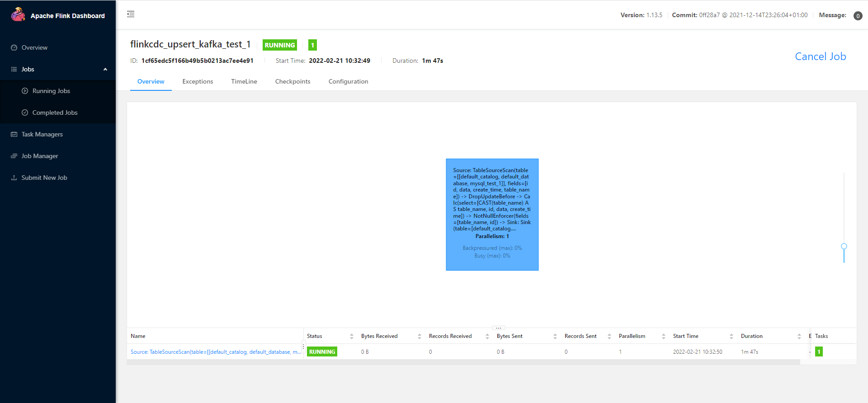The image size is (868, 403).
Task: Sort table by Bytes Sent
Action: click(555, 336)
